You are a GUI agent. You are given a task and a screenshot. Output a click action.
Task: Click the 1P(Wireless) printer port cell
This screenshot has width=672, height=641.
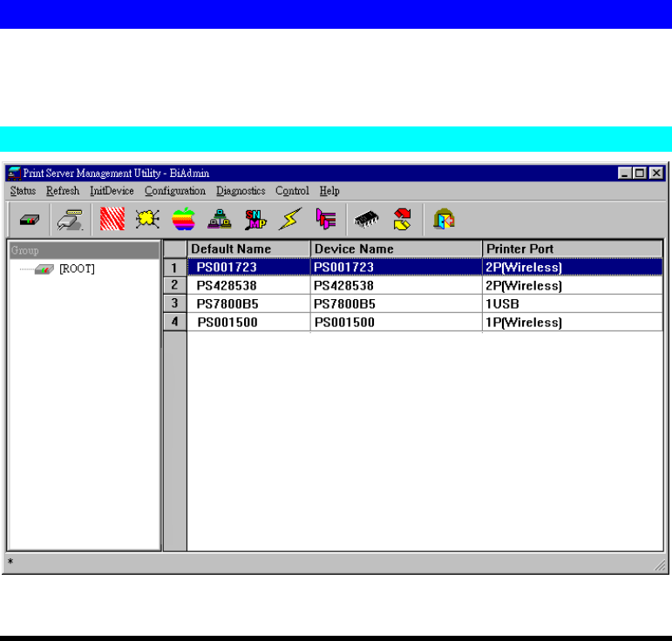tap(573, 323)
